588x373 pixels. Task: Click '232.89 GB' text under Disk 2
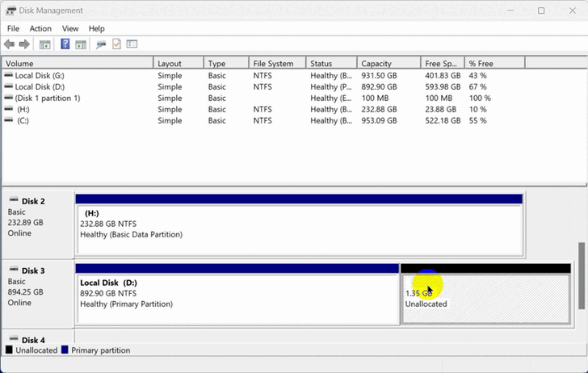coord(25,222)
